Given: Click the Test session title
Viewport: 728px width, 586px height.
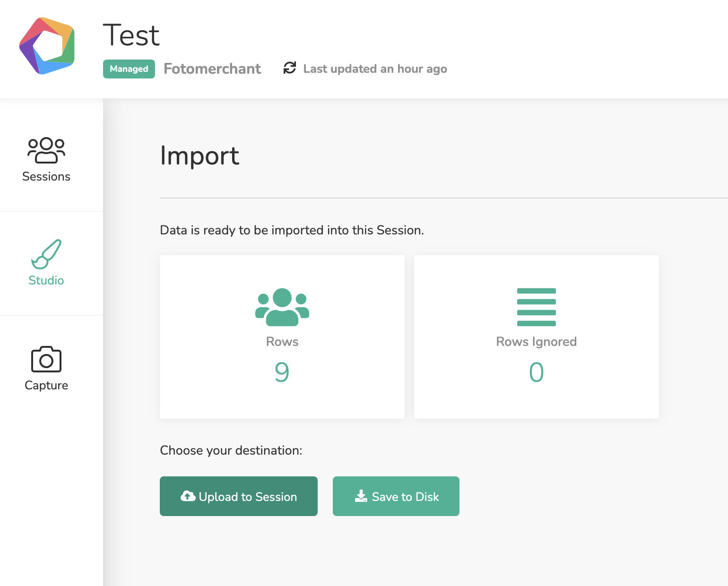Looking at the screenshot, I should point(131,35).
